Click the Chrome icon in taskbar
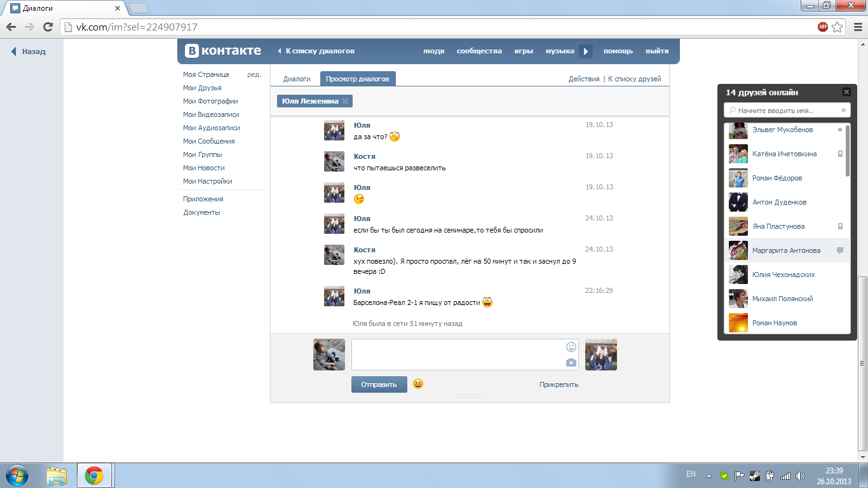This screenshot has width=868, height=488. (x=94, y=476)
